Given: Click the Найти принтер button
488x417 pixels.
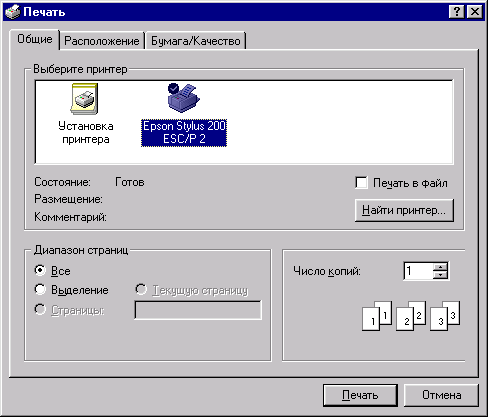Looking at the screenshot, I should point(404,210).
